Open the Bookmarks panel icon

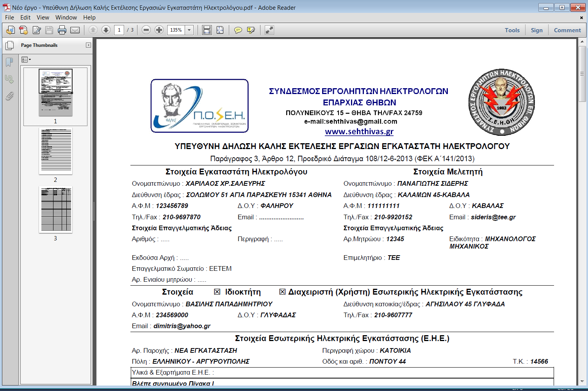coord(9,62)
